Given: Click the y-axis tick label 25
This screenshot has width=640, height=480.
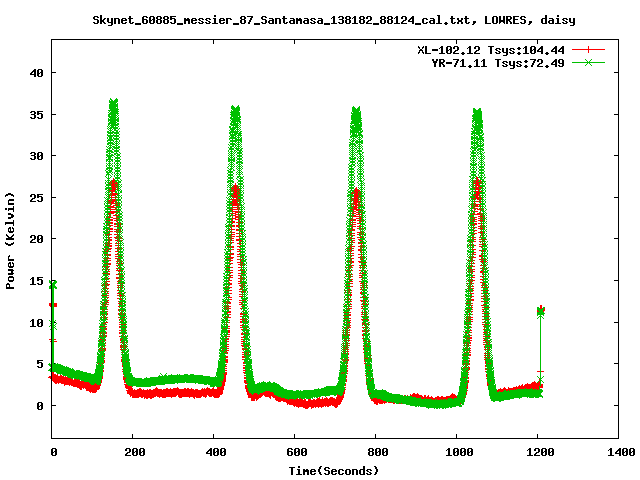Looking at the screenshot, I should tap(36, 198).
